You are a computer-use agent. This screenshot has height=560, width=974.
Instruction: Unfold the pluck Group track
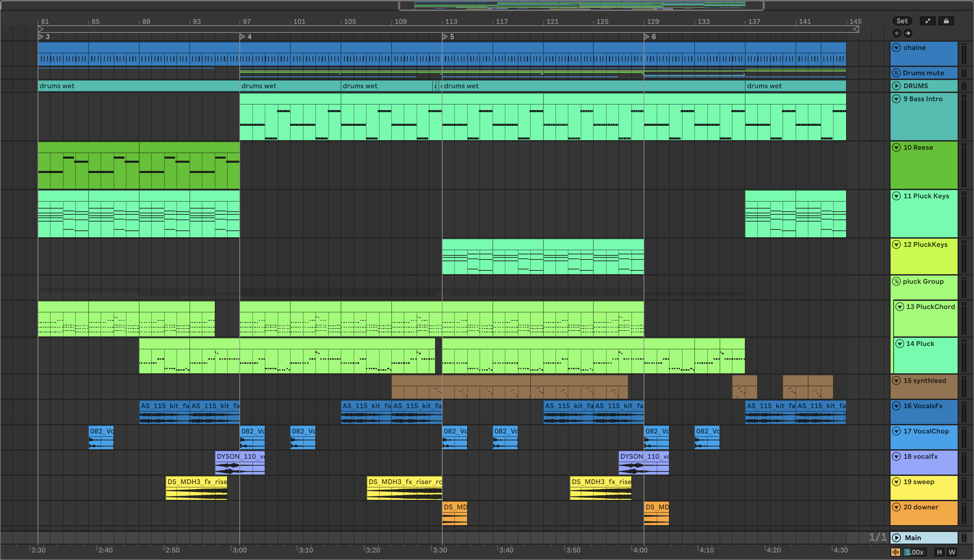(x=896, y=281)
